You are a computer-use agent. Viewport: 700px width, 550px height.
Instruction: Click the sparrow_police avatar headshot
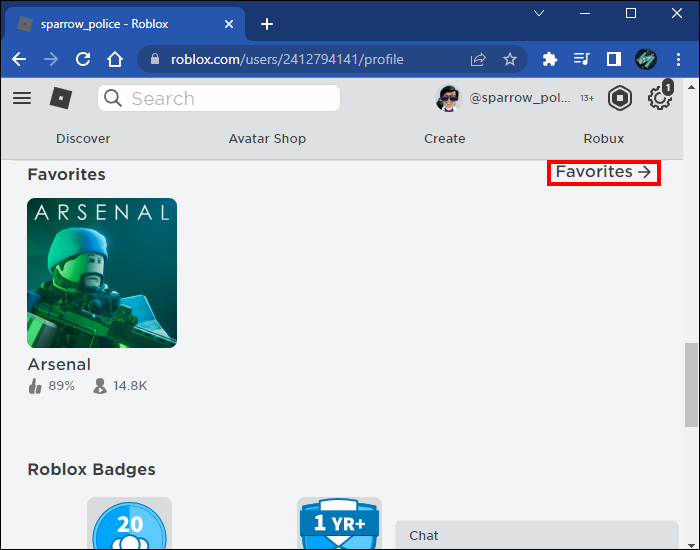click(x=448, y=98)
